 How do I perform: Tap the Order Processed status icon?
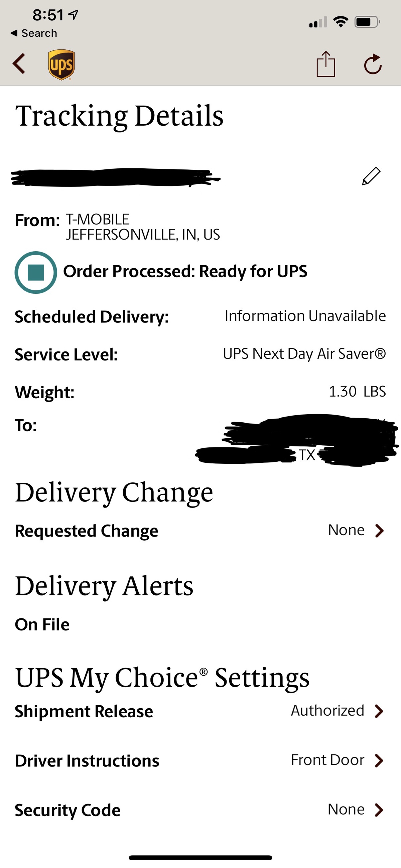tap(36, 272)
